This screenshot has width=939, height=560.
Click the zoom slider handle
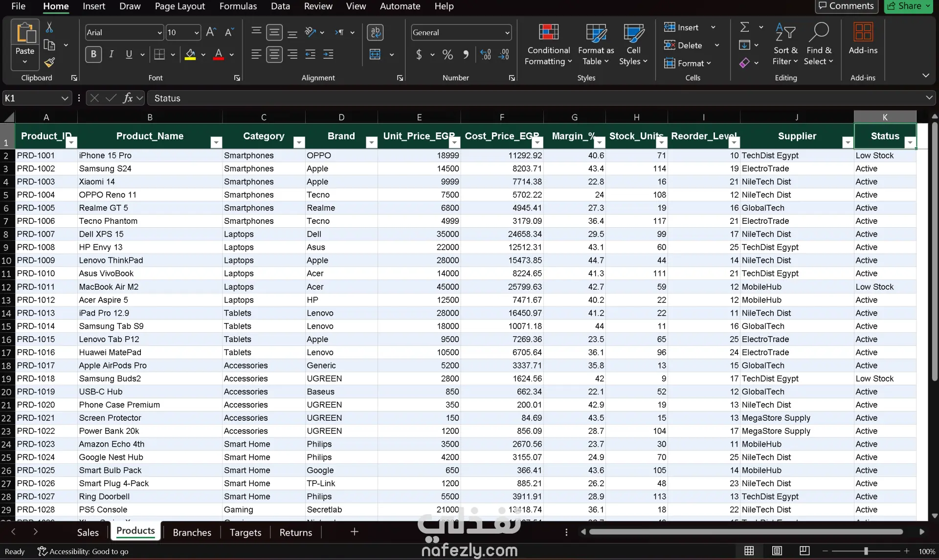tap(866, 551)
